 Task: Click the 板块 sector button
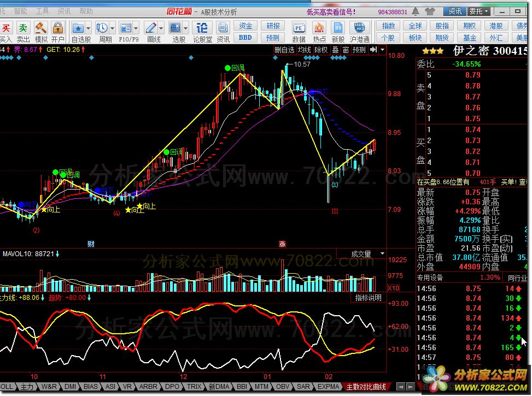415,37
